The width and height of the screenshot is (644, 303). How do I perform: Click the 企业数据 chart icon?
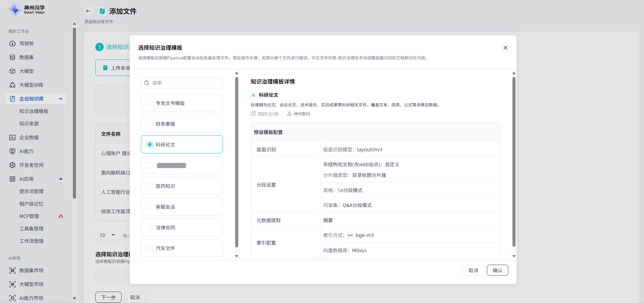tap(12, 138)
